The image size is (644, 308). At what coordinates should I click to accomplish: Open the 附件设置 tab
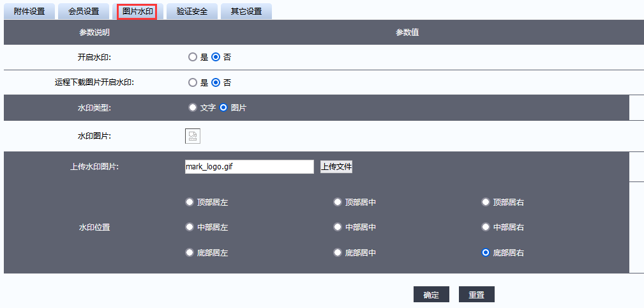click(29, 11)
